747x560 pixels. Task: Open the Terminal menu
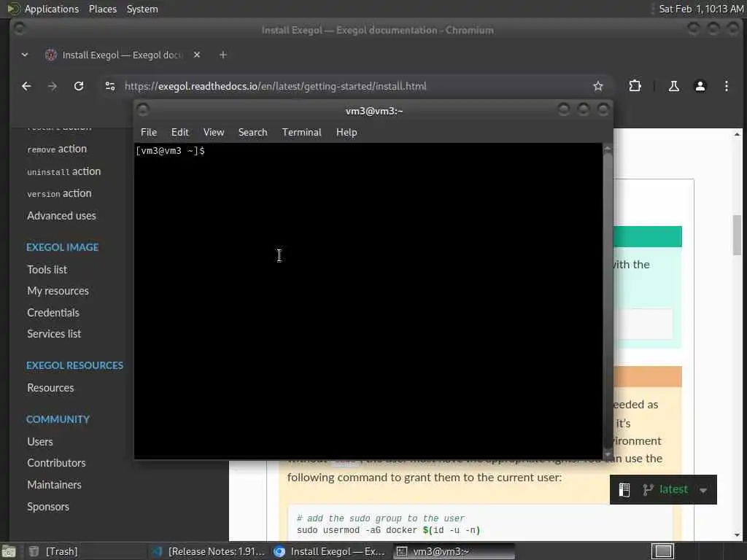(x=301, y=133)
